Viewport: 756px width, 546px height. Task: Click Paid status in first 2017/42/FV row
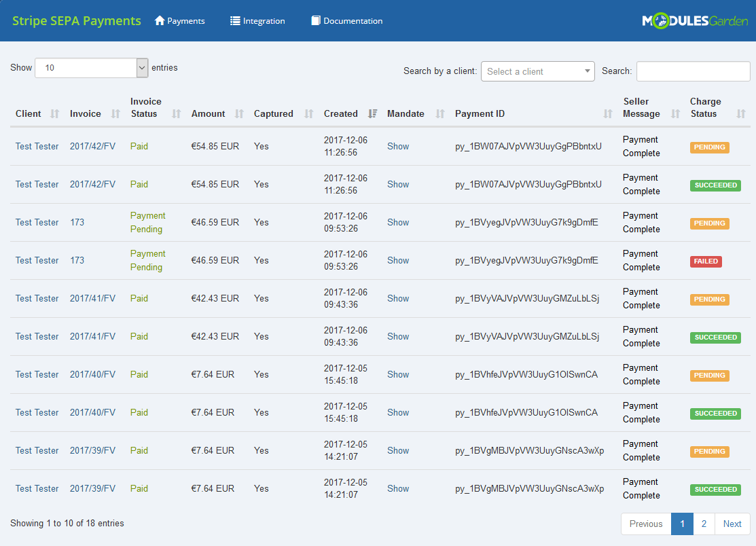139,147
